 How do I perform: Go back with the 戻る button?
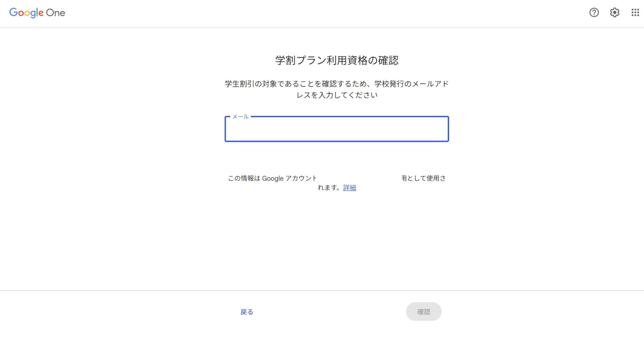[x=247, y=312]
